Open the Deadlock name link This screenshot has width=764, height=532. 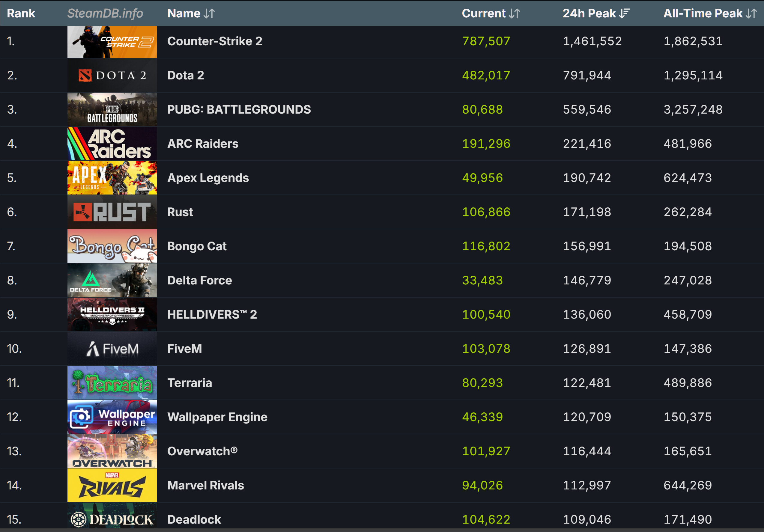coord(194,520)
